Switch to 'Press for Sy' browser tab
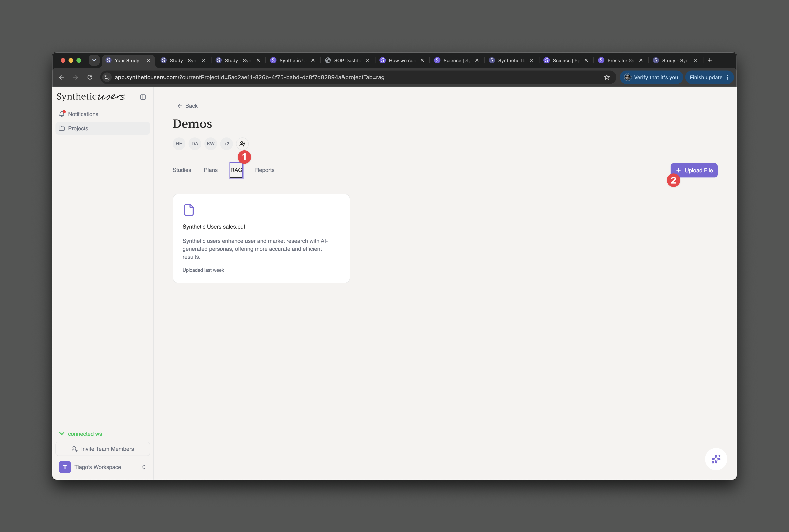 tap(620, 60)
